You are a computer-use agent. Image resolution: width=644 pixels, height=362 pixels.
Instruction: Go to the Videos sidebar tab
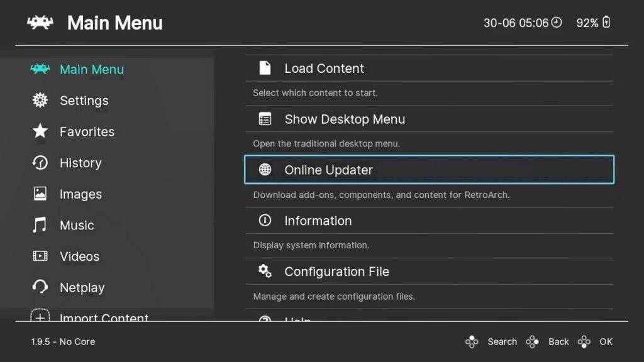(80, 256)
